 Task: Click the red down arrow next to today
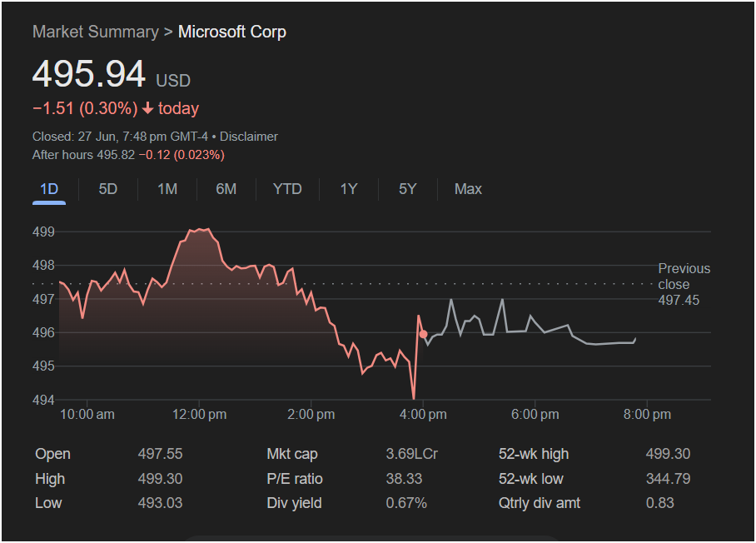point(147,109)
